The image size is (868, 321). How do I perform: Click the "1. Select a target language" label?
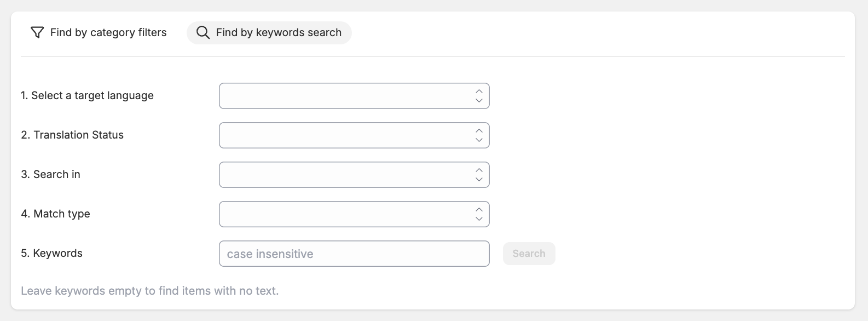tap(87, 96)
